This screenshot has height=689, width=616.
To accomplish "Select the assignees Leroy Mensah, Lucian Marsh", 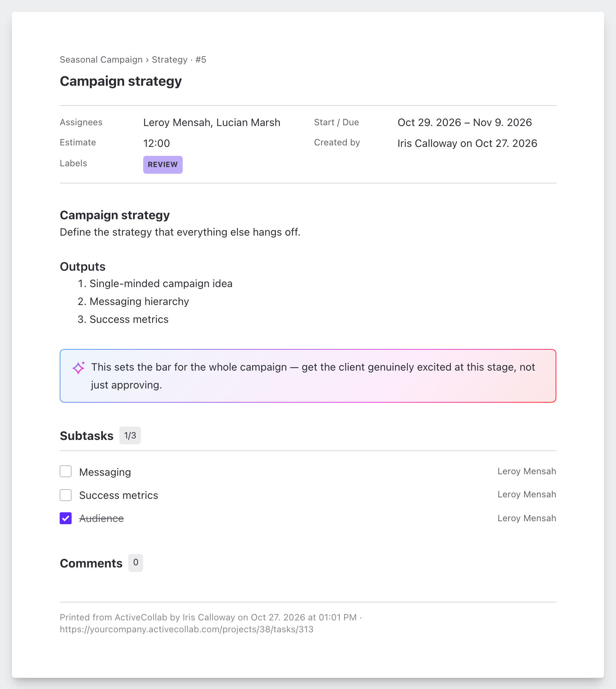I will point(212,123).
